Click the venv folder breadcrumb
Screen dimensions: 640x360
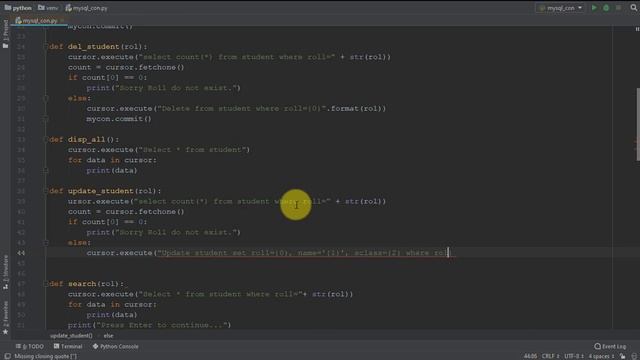[x=48, y=8]
